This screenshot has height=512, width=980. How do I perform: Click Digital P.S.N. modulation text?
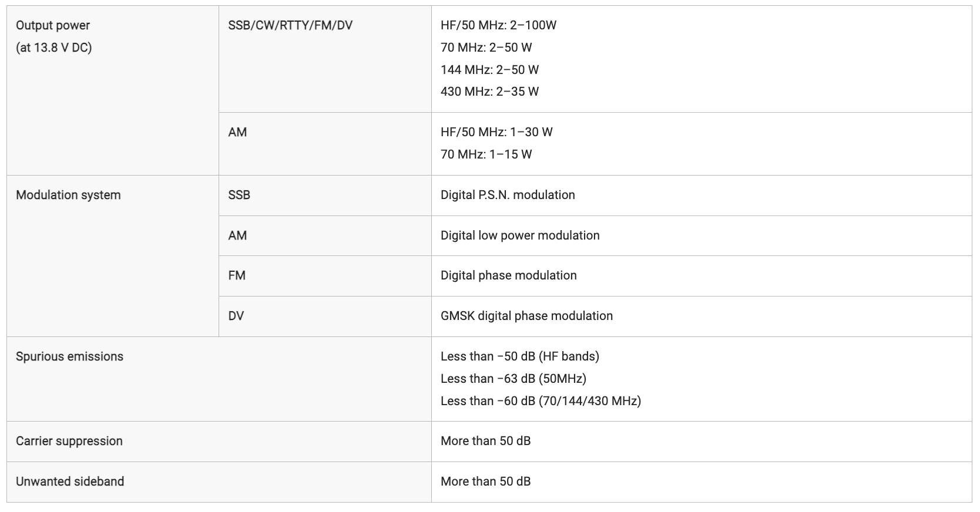(508, 195)
